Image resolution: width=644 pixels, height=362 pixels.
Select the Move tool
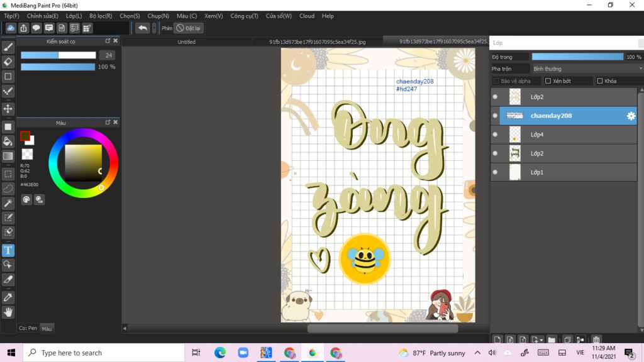tap(8, 109)
